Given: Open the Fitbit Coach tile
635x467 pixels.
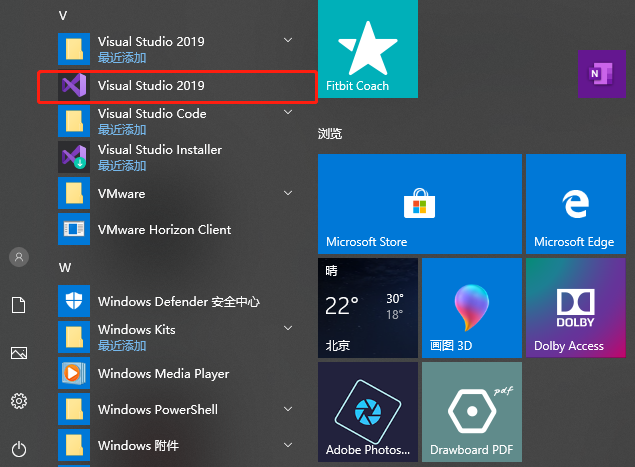Looking at the screenshot, I should click(368, 49).
